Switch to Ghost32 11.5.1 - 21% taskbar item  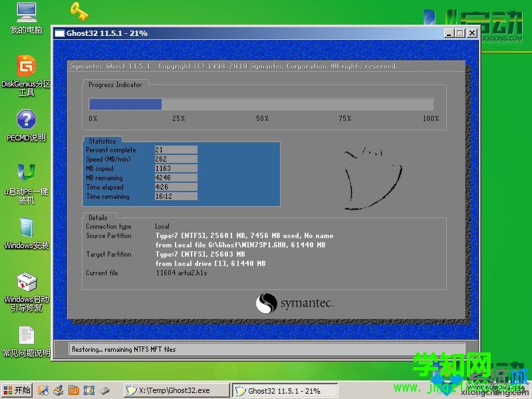coord(285,390)
